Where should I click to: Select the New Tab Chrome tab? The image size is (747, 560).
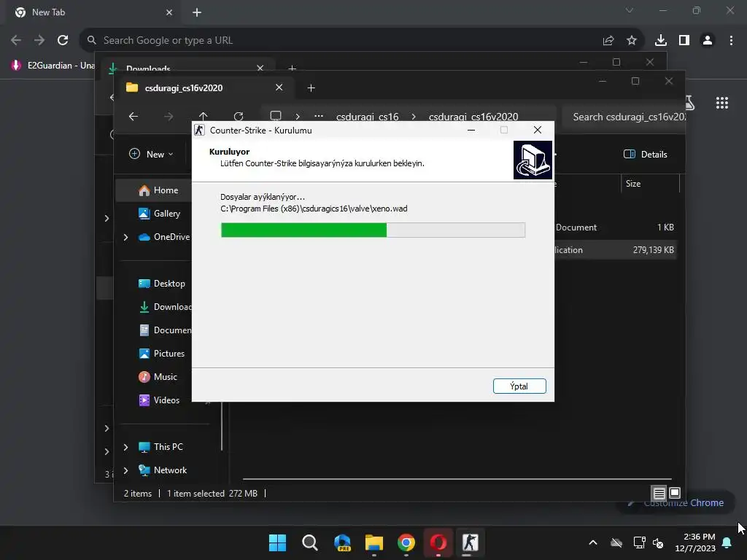coord(93,12)
